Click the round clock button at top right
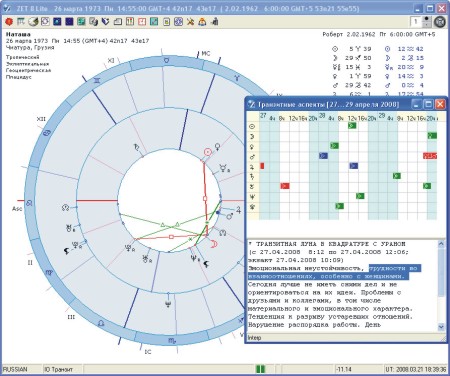 (440, 22)
